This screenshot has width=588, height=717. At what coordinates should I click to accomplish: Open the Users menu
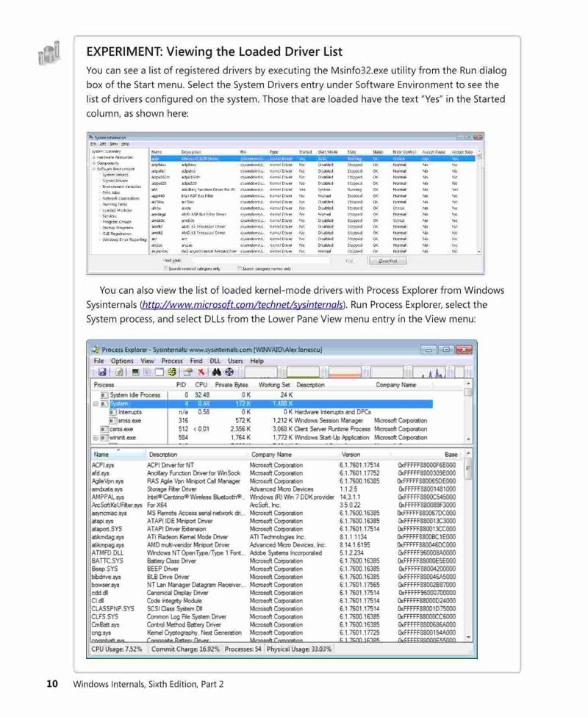235,361
